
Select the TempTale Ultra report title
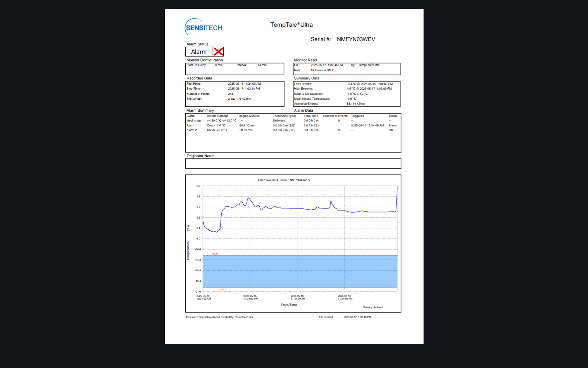tap(291, 25)
